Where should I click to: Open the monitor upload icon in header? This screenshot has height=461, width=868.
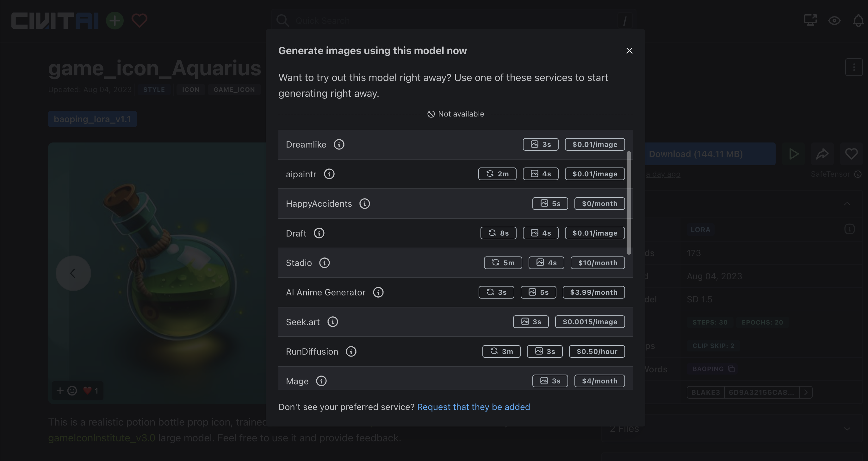pyautogui.click(x=810, y=20)
